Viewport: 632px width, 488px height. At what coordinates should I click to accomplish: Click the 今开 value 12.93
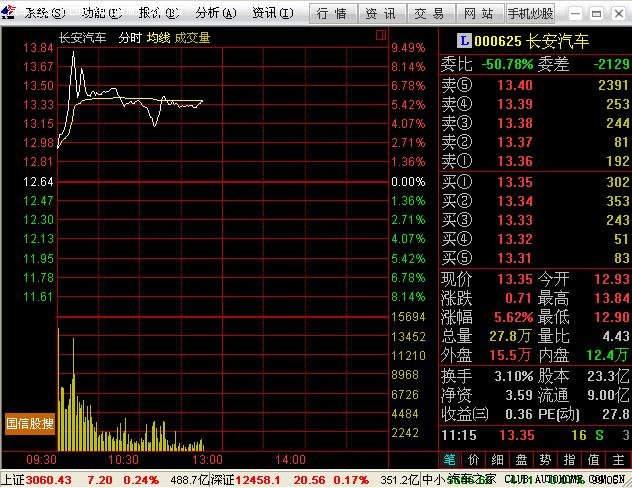(612, 279)
